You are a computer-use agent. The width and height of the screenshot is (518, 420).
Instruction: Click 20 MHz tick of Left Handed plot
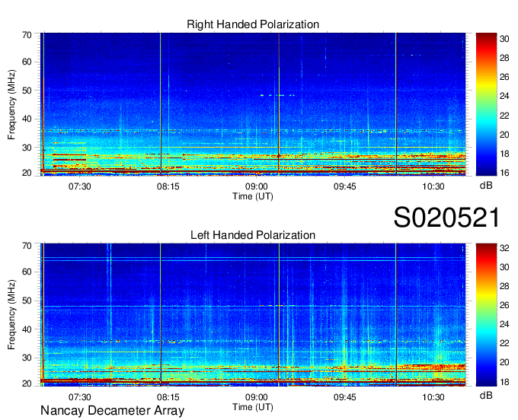click(27, 383)
